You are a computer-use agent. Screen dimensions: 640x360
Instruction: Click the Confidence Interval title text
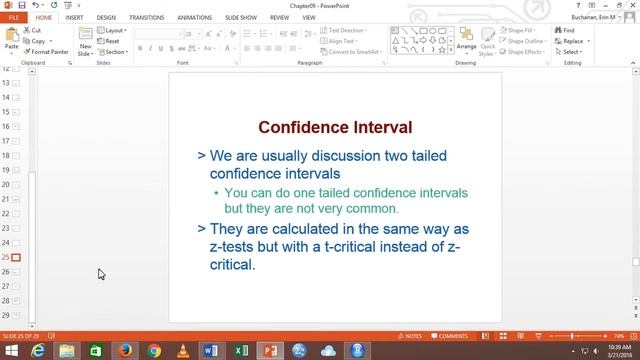[335, 127]
